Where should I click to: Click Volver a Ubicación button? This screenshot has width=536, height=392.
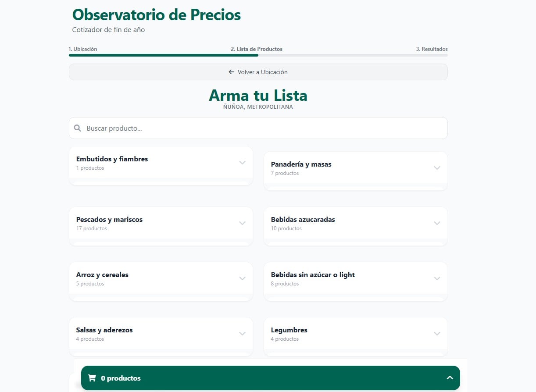[x=258, y=72]
